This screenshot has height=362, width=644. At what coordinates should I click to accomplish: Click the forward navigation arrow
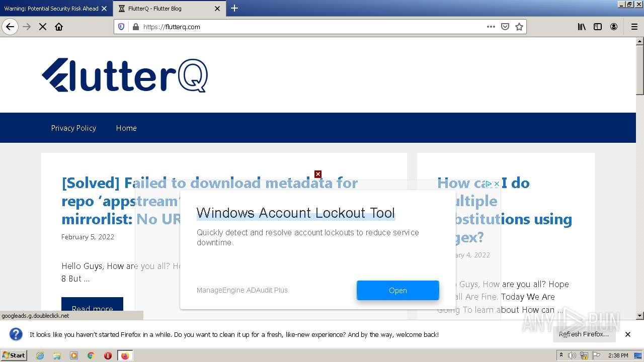tap(27, 27)
